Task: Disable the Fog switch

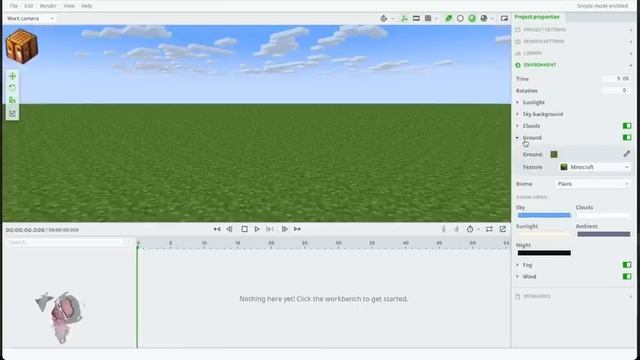Action: click(x=627, y=265)
